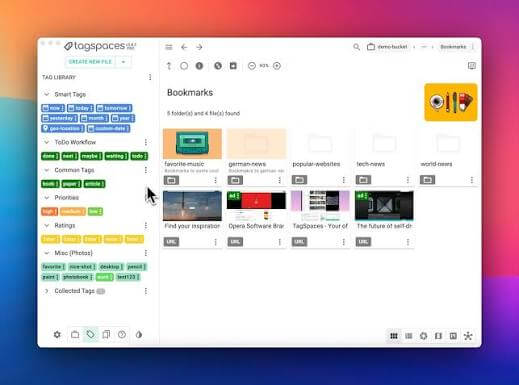
Task: Click the dark square icon beside the globe
Action: click(233, 66)
